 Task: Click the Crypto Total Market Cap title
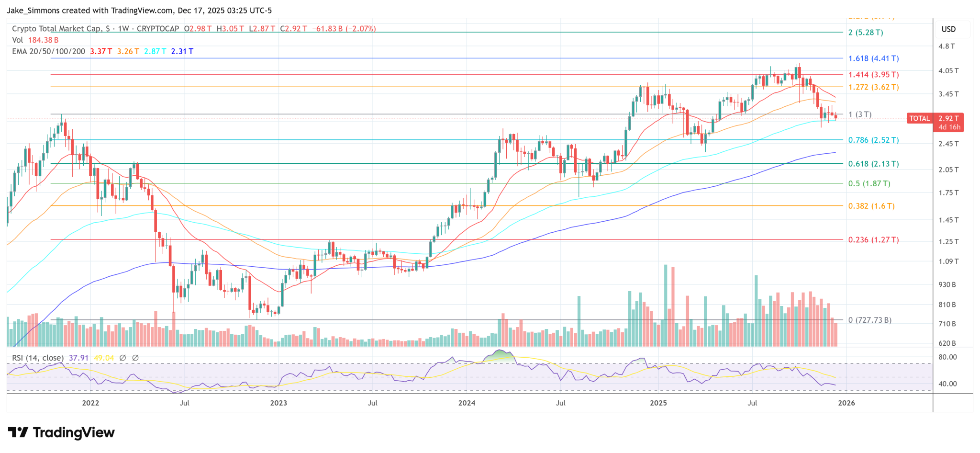click(x=56, y=29)
